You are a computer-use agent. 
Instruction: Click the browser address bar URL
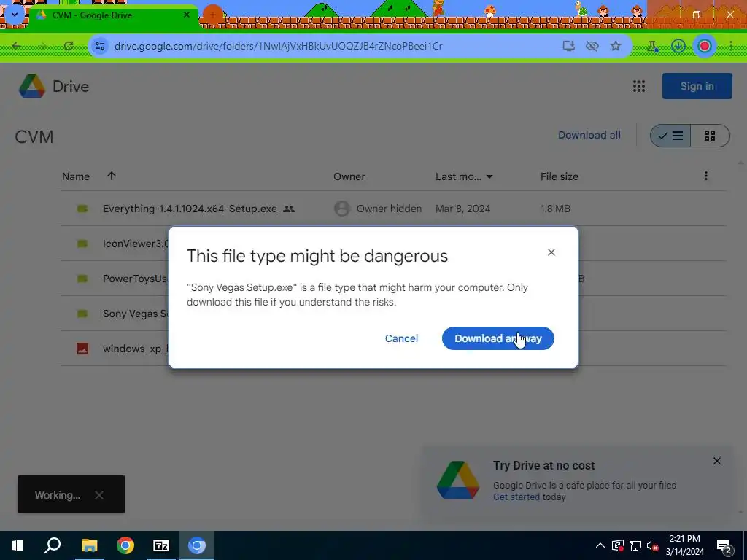[279, 46]
